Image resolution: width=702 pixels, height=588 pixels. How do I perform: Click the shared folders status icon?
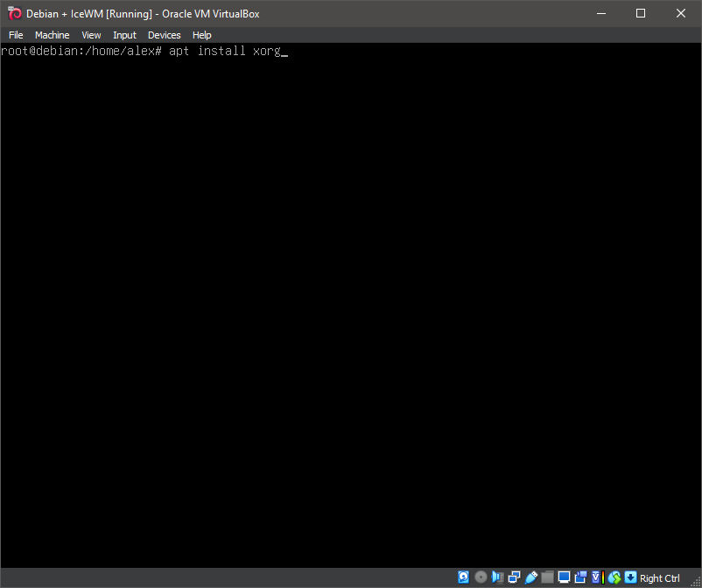click(x=547, y=577)
